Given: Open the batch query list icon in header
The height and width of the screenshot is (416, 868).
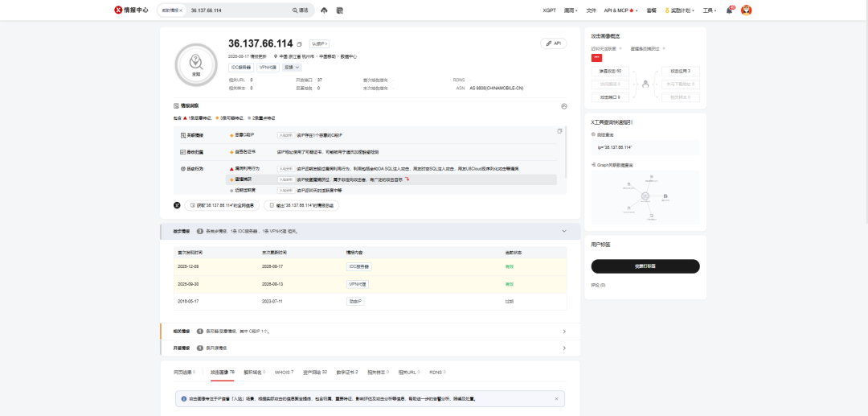Looking at the screenshot, I should coord(340,10).
